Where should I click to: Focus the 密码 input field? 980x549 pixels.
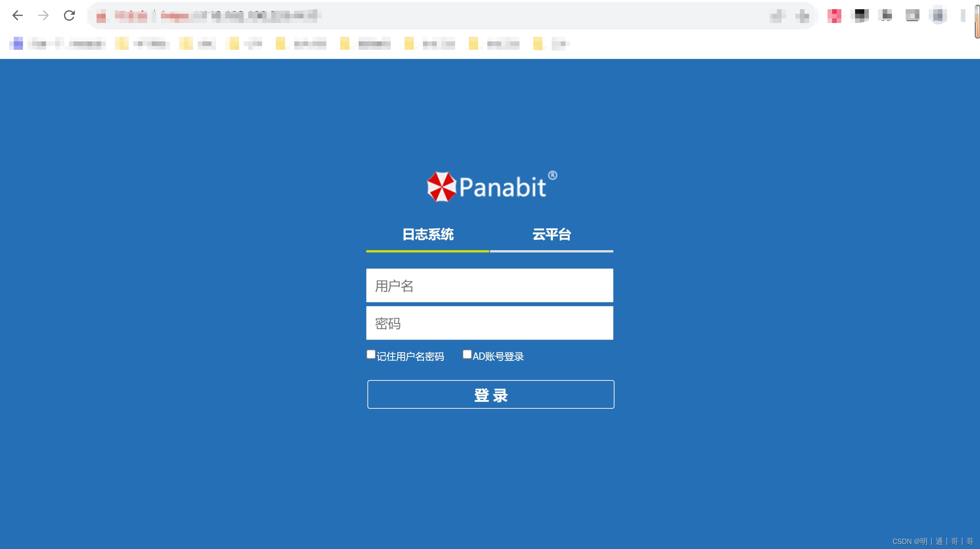pyautogui.click(x=490, y=323)
